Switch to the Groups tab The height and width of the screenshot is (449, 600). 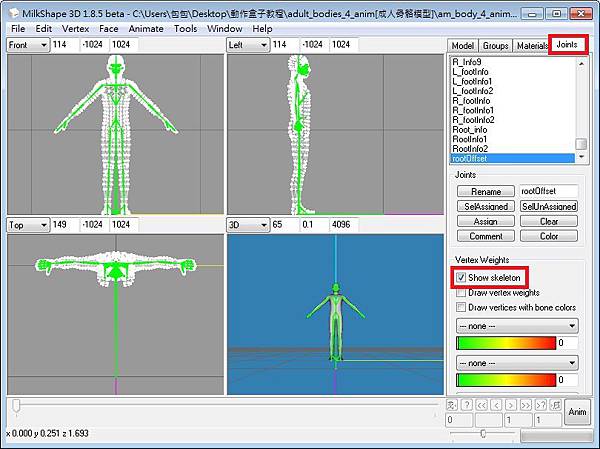(x=495, y=46)
